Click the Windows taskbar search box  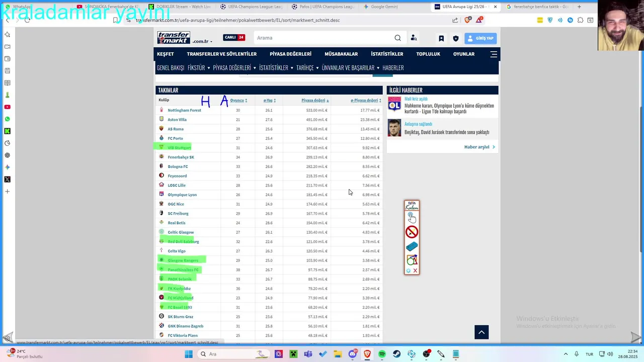(x=234, y=354)
